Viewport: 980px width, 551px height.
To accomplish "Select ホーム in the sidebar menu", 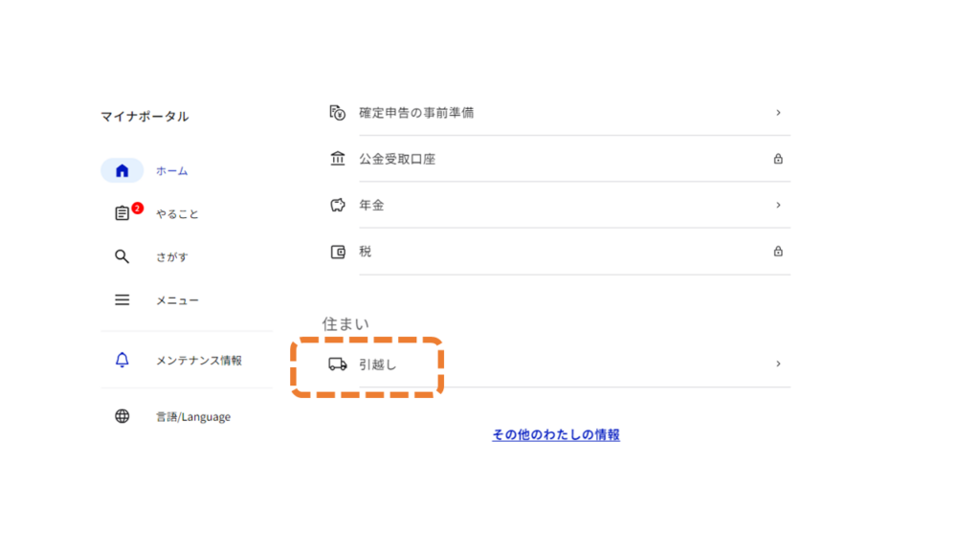I will click(172, 171).
